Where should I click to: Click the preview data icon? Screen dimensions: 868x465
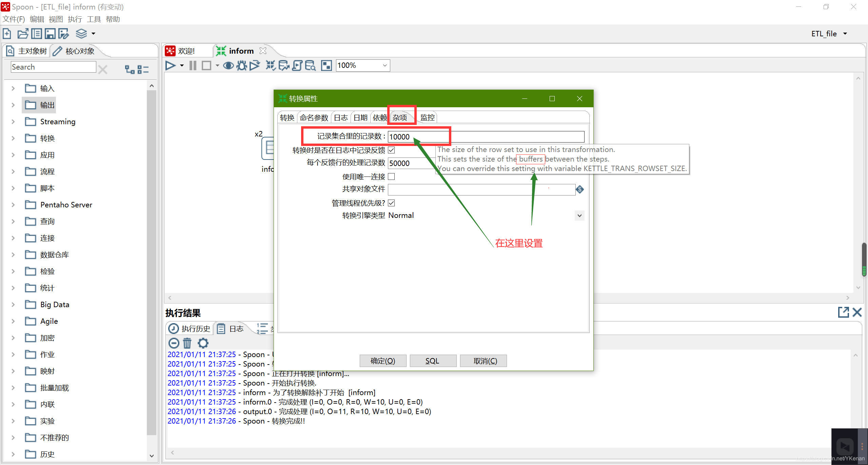point(228,66)
